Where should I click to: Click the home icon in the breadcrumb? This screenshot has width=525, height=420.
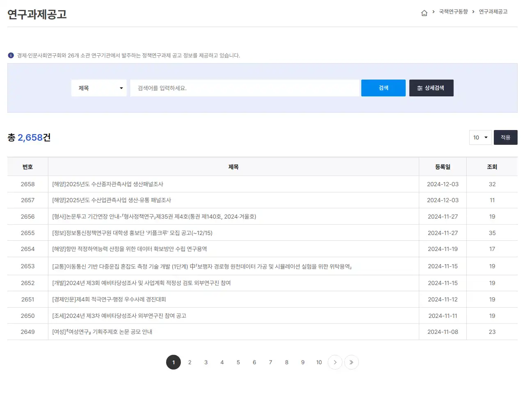click(x=424, y=12)
